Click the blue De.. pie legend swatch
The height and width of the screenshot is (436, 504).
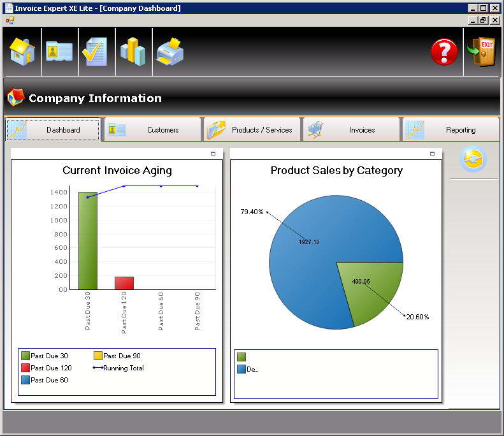(x=241, y=369)
